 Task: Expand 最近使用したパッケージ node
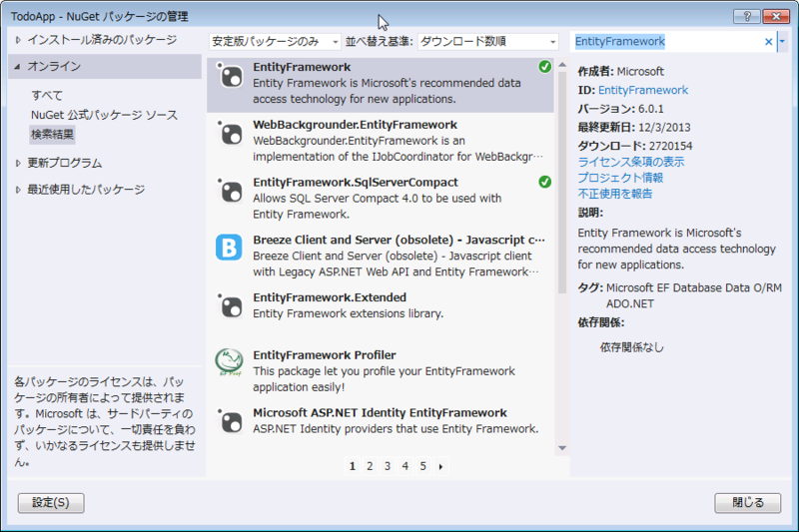coord(18,190)
